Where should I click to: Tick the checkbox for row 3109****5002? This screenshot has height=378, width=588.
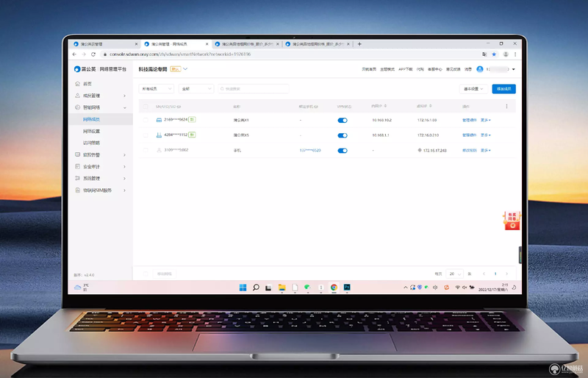coord(146,150)
